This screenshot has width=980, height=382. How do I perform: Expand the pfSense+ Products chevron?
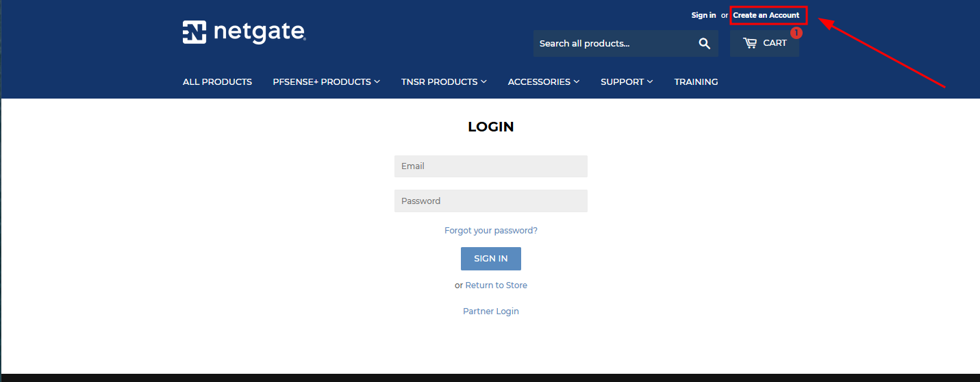click(377, 81)
